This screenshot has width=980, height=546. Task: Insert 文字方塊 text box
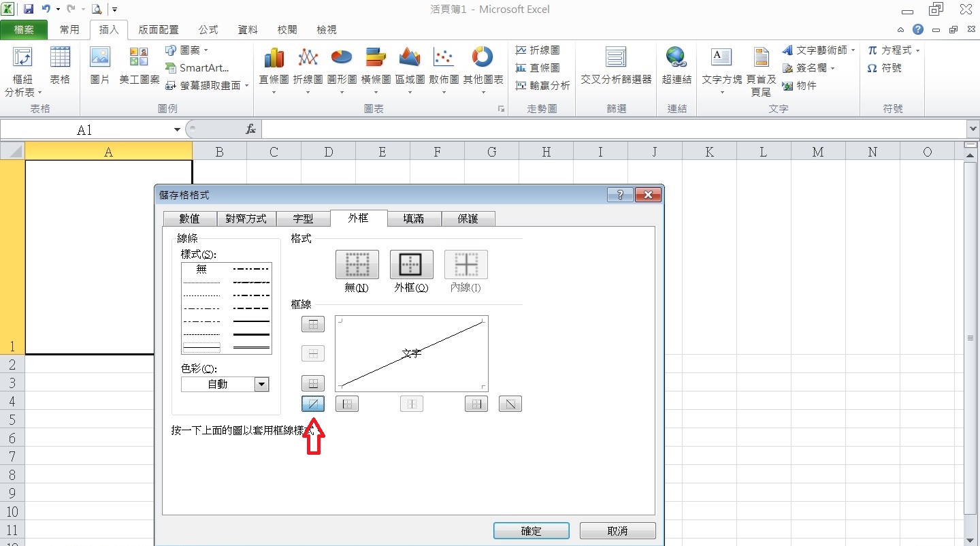[721, 71]
